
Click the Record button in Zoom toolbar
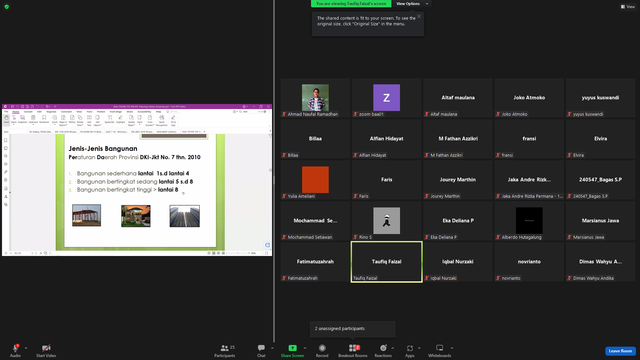coord(322,350)
